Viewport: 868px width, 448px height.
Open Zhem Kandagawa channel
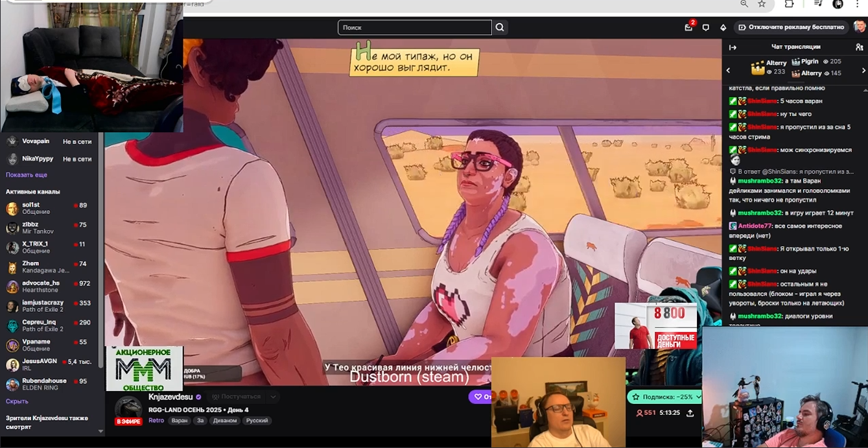[48, 267]
